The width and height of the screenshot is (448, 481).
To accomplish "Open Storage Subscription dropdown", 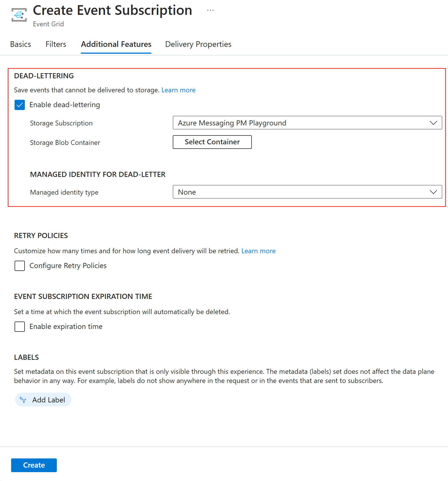I will 307,123.
